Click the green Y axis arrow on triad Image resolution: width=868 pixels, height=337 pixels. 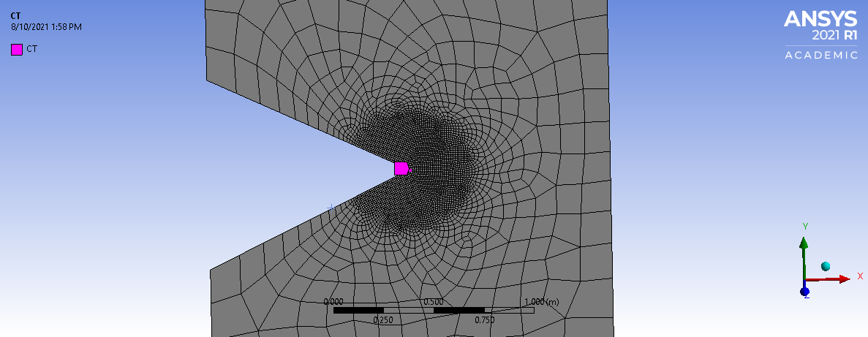coord(803,259)
